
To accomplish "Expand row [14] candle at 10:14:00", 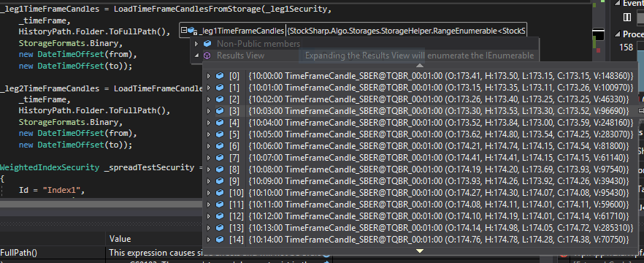I will point(209,239).
